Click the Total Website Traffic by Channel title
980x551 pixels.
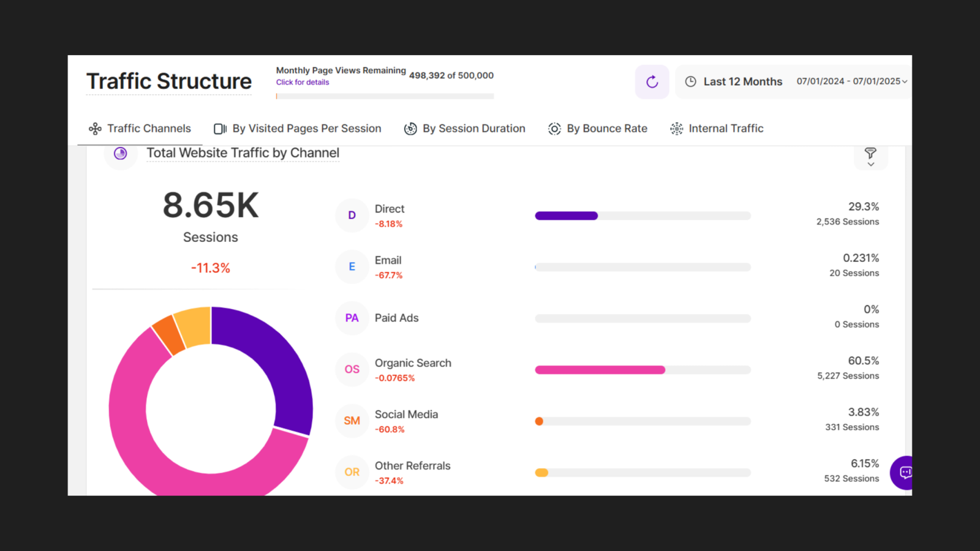pos(243,153)
